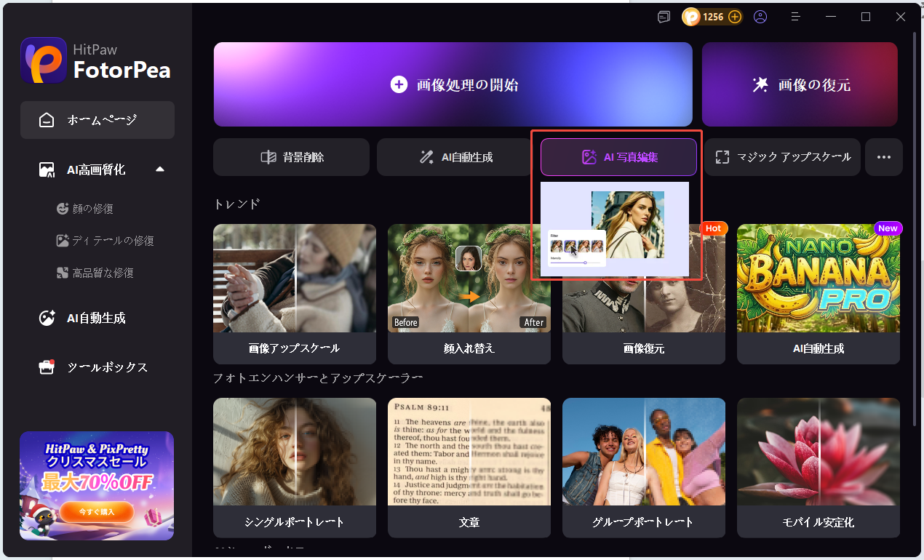This screenshot has height=560, width=924.
Task: Click the 背景削除 tool button
Action: (292, 157)
